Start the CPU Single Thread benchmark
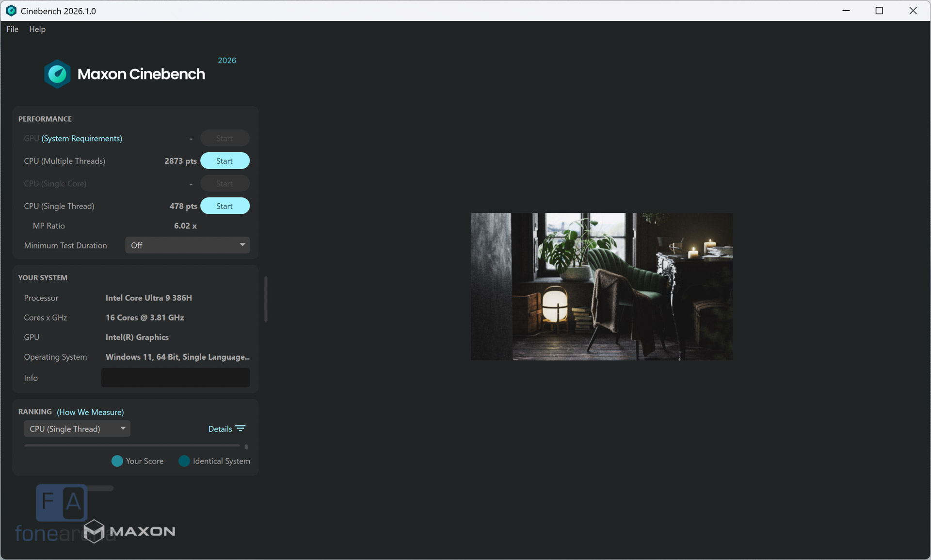The height and width of the screenshot is (560, 931). (225, 206)
